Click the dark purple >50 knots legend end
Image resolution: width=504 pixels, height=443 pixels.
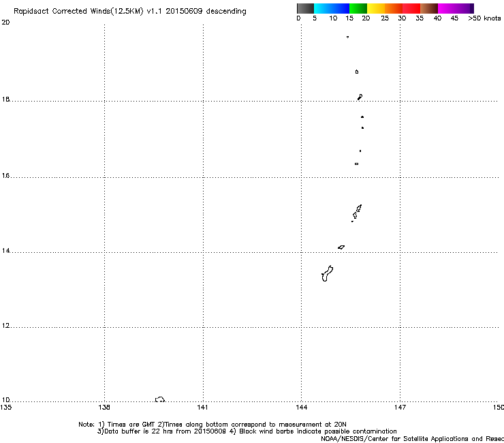[x=472, y=8]
